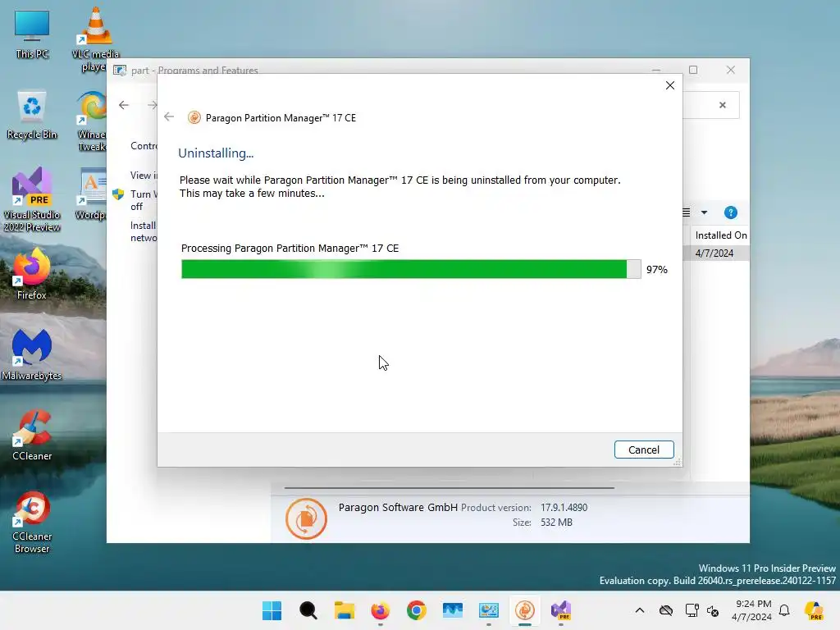840x630 pixels.
Task: Open Programs and Features help
Action: pos(730,212)
